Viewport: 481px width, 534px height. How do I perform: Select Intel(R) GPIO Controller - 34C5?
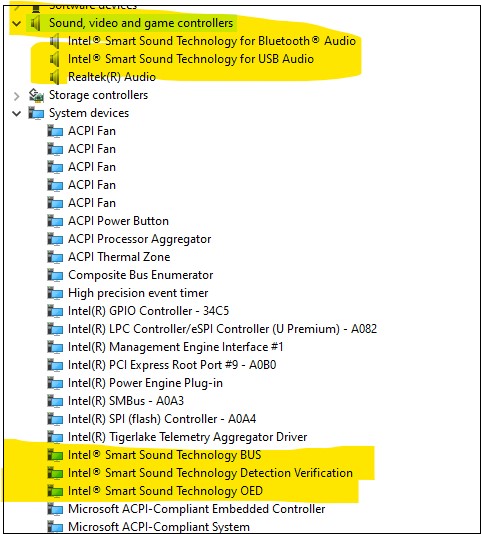[x=149, y=311]
